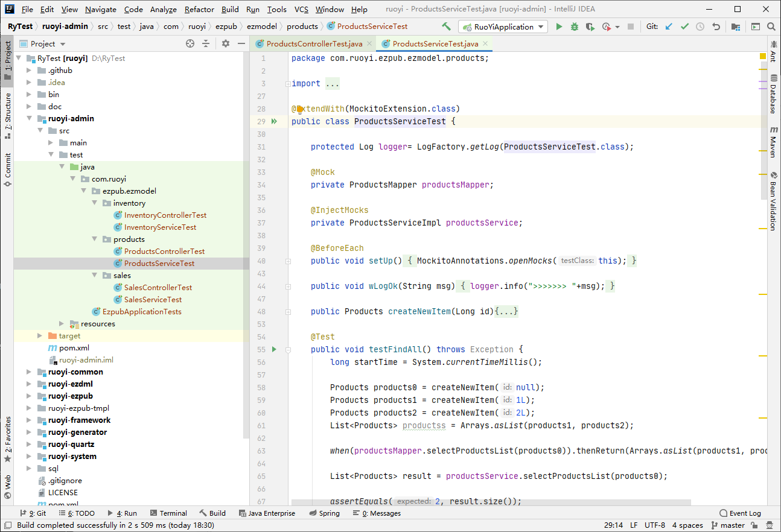The image size is (781, 532).
Task: Open Search Everywhere magnifier icon
Action: point(771,27)
